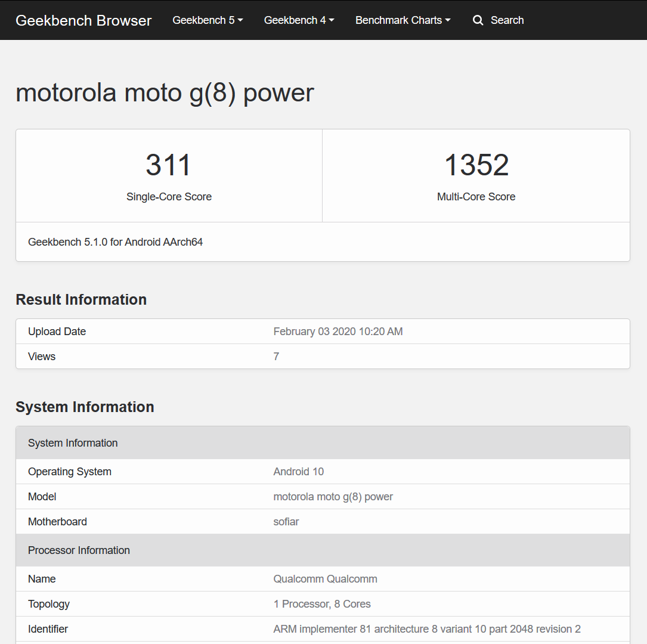Expand the Geekbench 4 dropdown menu

pyautogui.click(x=299, y=20)
